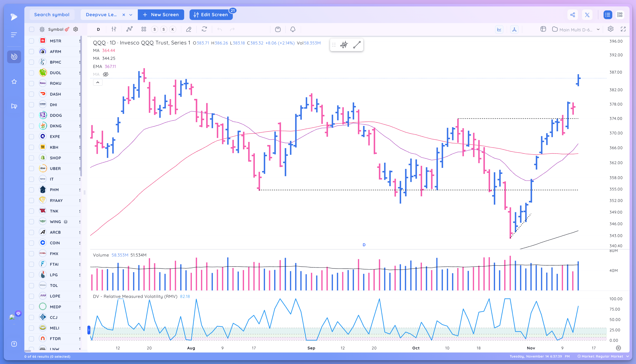Click the column settings gear beside Symbol header
The image size is (636, 364).
[x=76, y=29]
